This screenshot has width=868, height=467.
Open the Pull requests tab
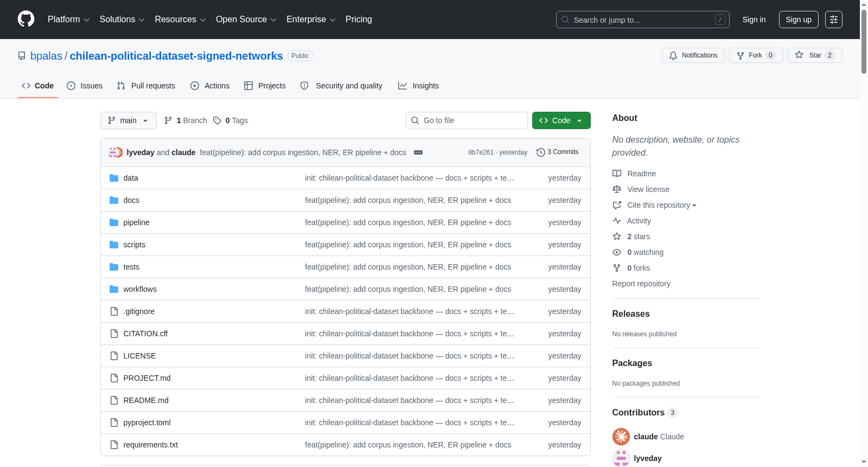[x=146, y=86]
